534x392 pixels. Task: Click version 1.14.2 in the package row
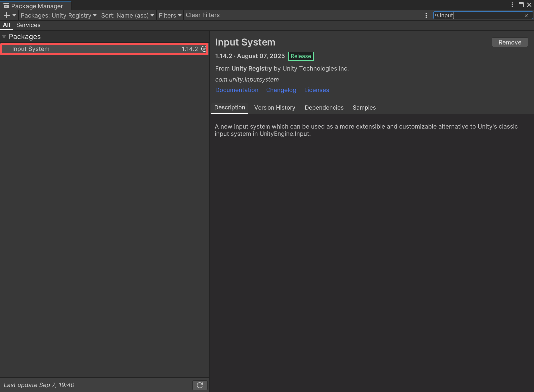tap(190, 49)
